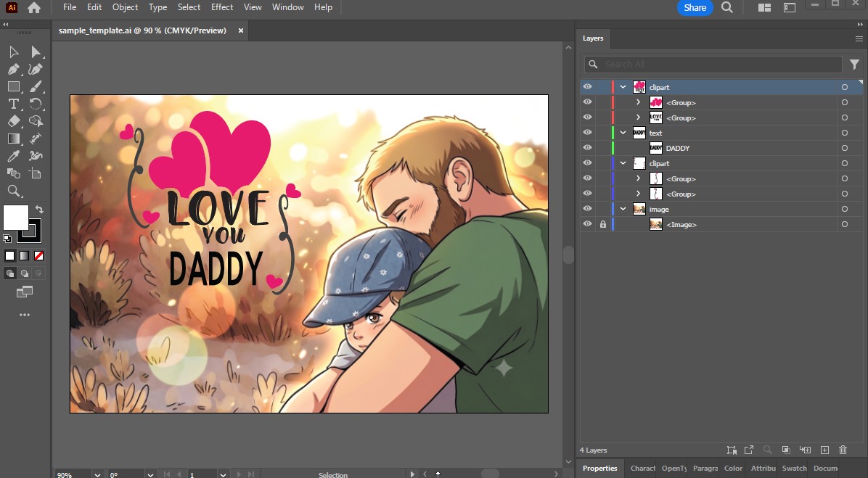Viewport: 868px width, 478px height.
Task: Set paint to None red-slash button
Action: 38,255
